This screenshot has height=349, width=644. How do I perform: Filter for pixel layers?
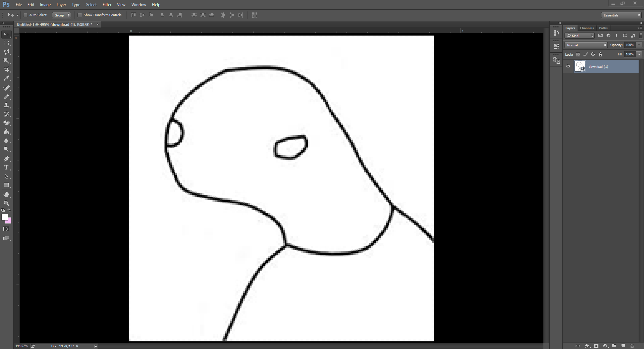(x=600, y=36)
